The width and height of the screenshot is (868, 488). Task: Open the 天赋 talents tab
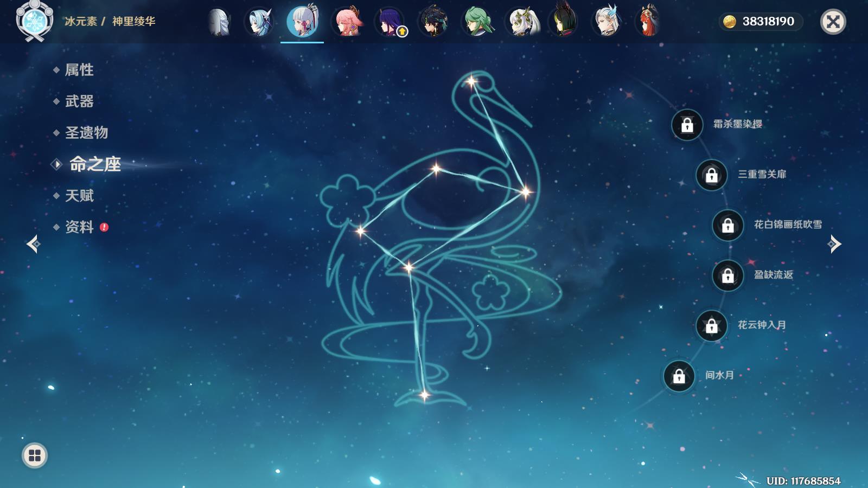[x=79, y=196]
